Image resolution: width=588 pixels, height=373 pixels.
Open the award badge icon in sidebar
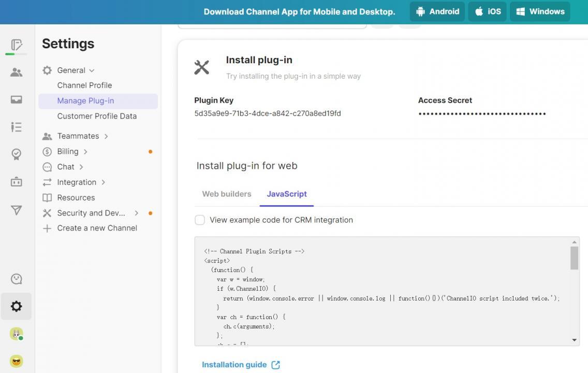click(x=16, y=154)
